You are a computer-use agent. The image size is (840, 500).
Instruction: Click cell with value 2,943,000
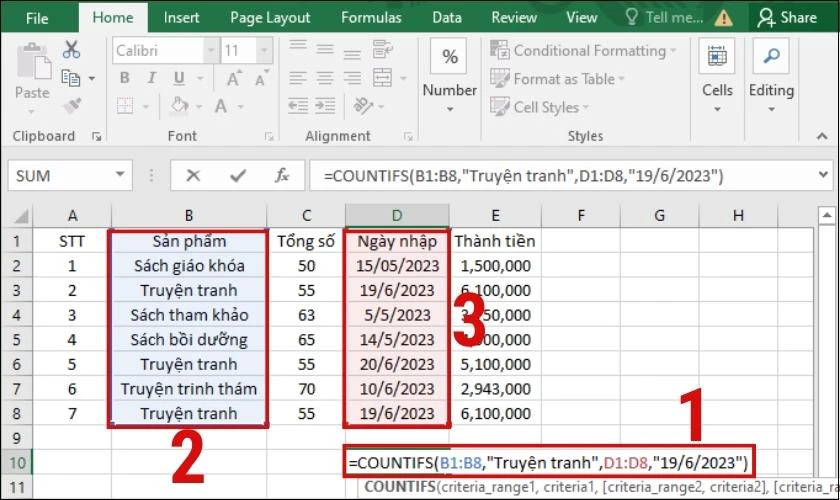(496, 389)
